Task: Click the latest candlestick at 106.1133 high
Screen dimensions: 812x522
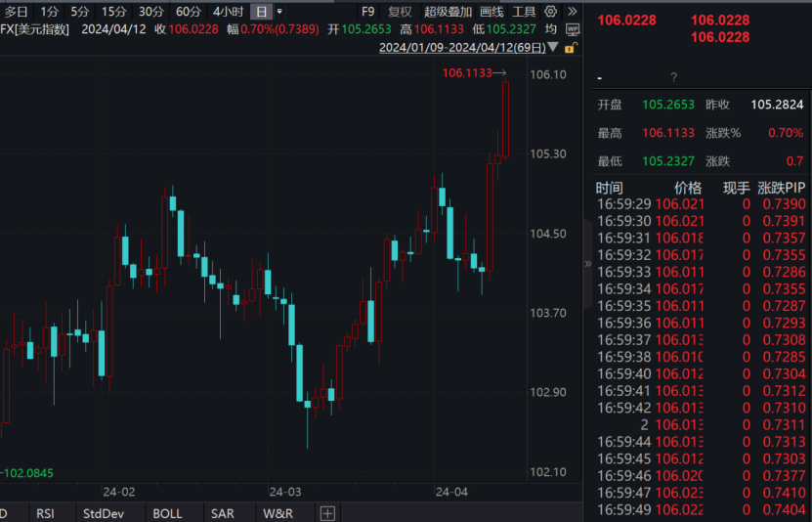Action: (x=505, y=118)
